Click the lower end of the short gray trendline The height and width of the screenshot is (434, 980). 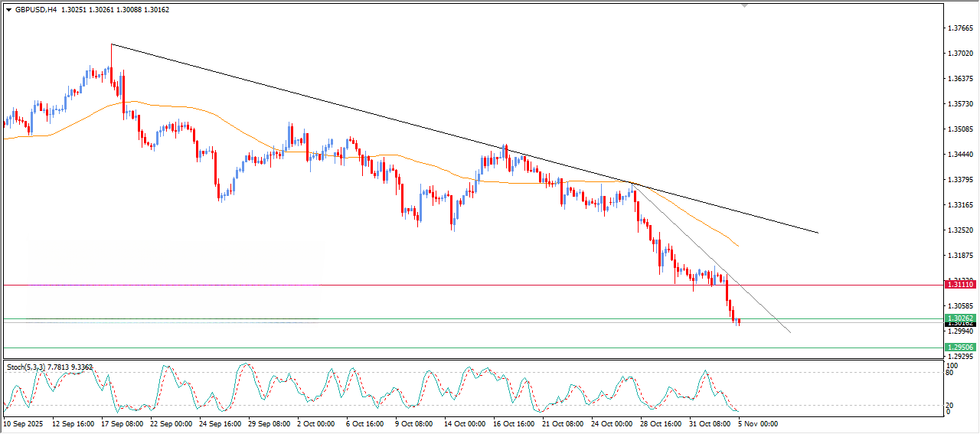[x=789, y=332]
